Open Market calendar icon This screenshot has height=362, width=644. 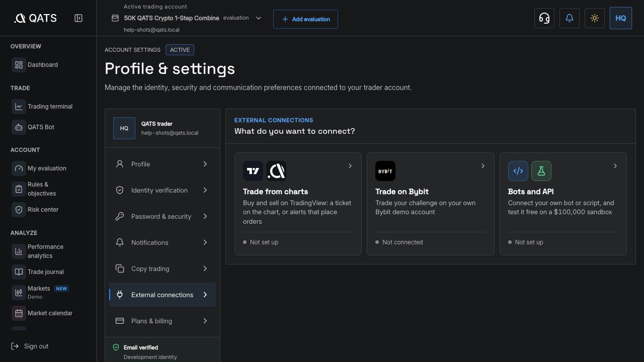(19, 313)
